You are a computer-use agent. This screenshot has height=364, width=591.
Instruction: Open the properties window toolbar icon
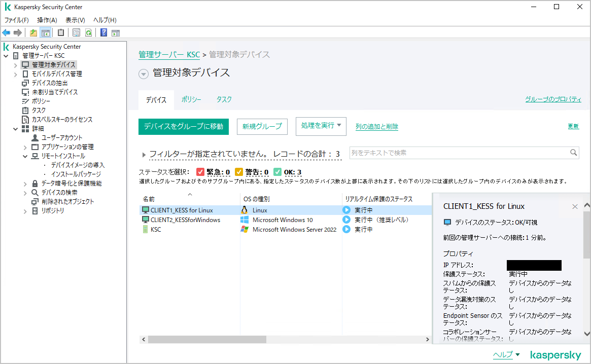tap(76, 33)
